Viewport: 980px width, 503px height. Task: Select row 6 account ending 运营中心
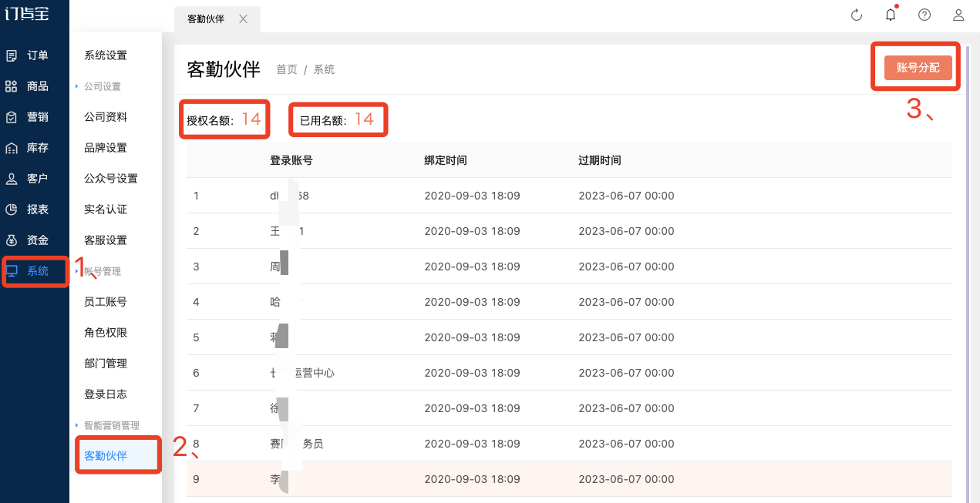pos(302,373)
